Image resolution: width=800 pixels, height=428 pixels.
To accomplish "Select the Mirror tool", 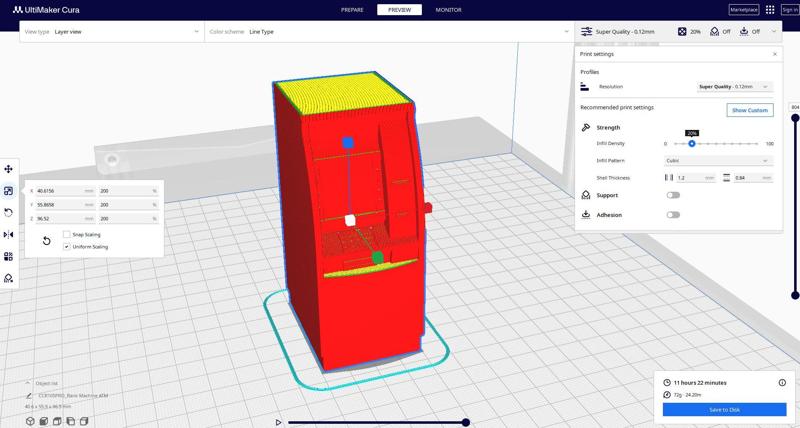I will (8, 235).
